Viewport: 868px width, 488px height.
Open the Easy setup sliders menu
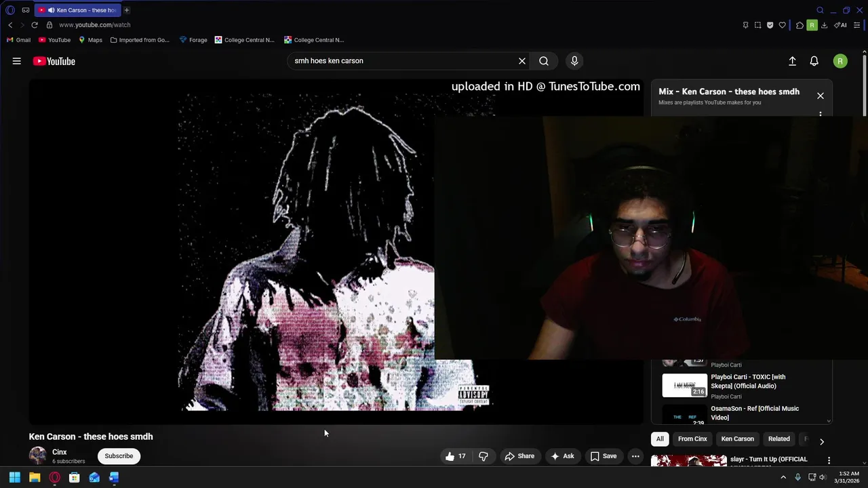pyautogui.click(x=856, y=25)
